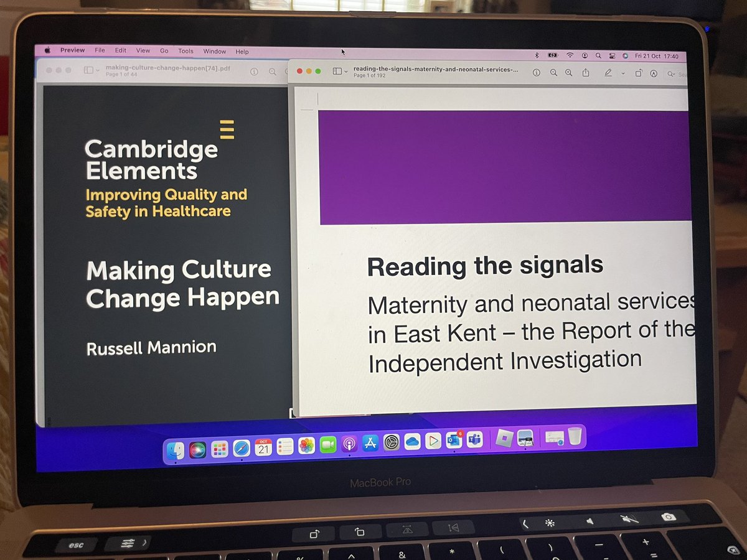Open App Store from the Dock
Screen dimensions: 747x560
[370, 444]
